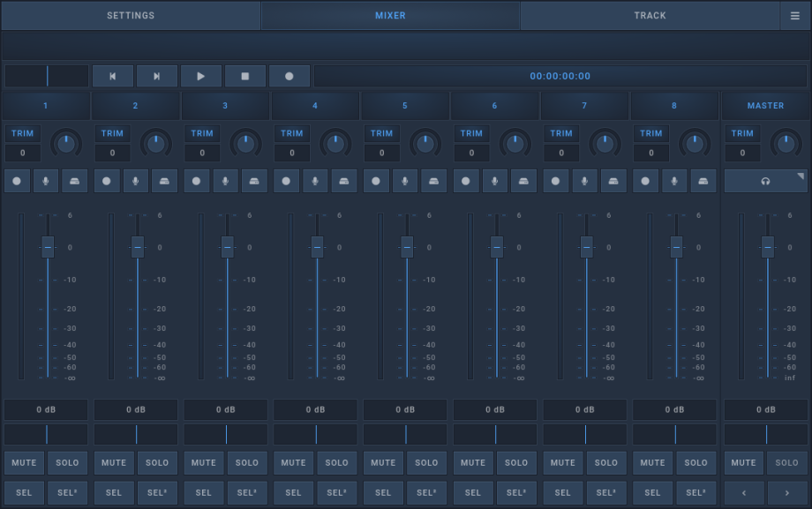The width and height of the screenshot is (812, 509).
Task: Click the microphone input icon on channel 3
Action: pos(226,181)
